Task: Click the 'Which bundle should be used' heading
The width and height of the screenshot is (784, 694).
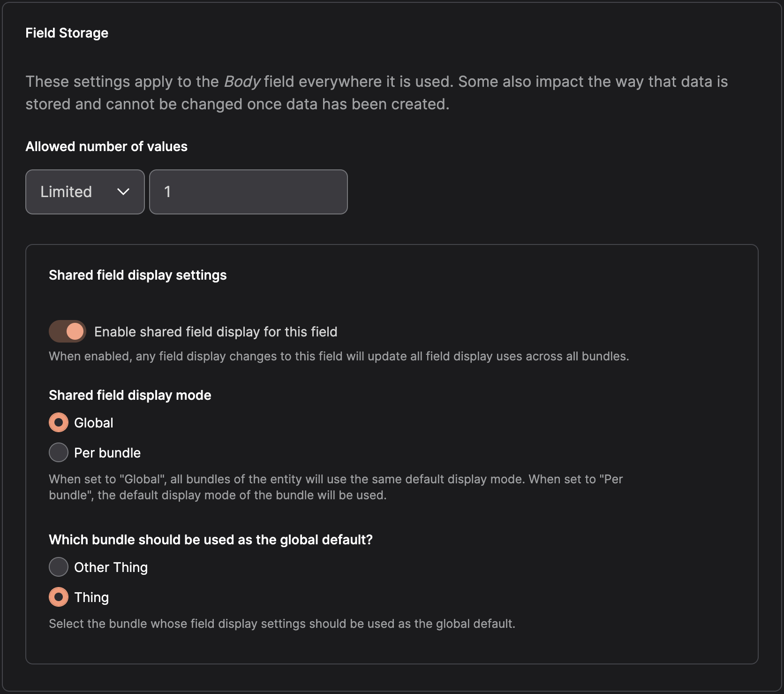Action: click(211, 540)
